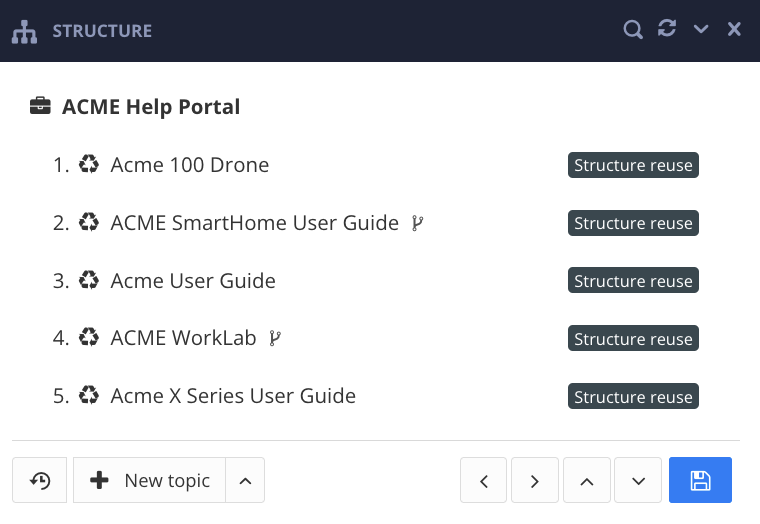Click the search magnifier icon in header
This screenshot has width=760, height=524.
[633, 30]
